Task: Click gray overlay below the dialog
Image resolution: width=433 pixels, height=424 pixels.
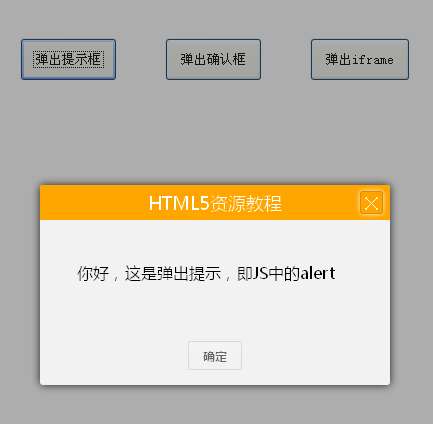Action: [215, 405]
